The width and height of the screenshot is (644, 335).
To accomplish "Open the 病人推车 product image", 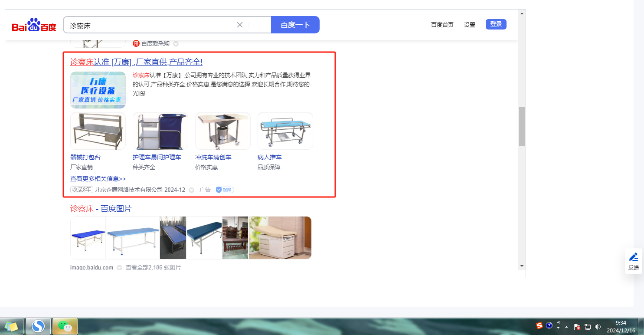I will [285, 131].
